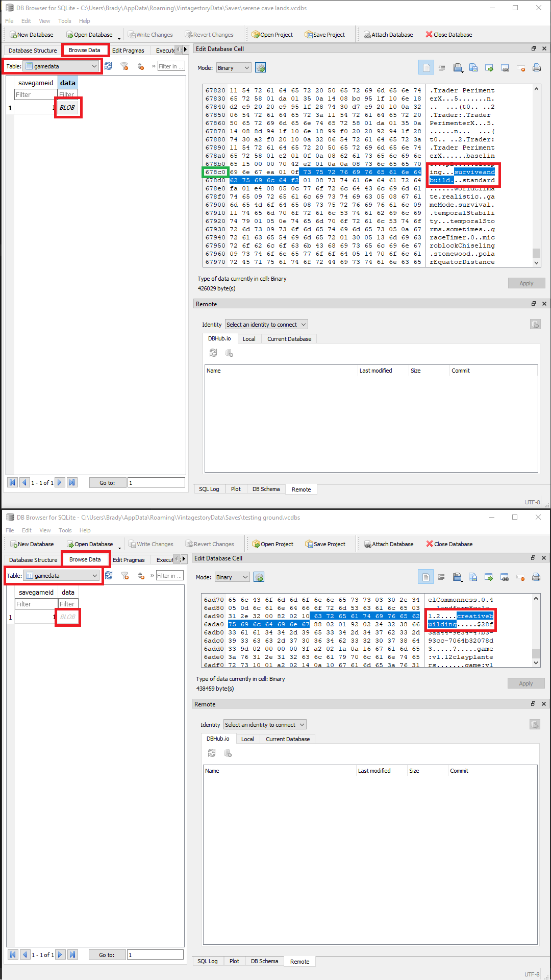Click New Database in the top window toolbar
The width and height of the screenshot is (551, 980).
pos(32,35)
